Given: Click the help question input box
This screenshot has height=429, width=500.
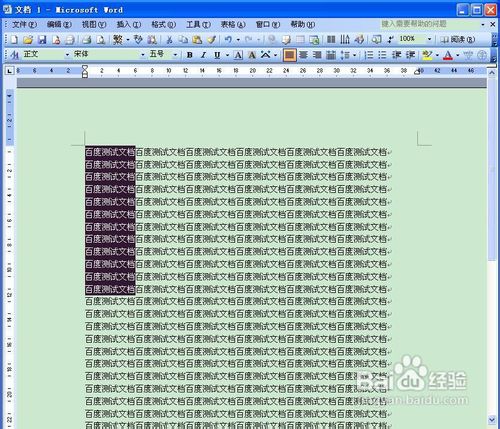Looking at the screenshot, I should click(x=429, y=24).
